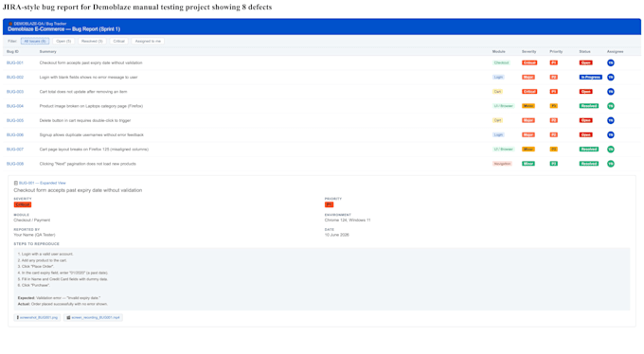Click the green assignee avatar in BUG-008 row
The height and width of the screenshot is (354, 644).
coord(611,164)
